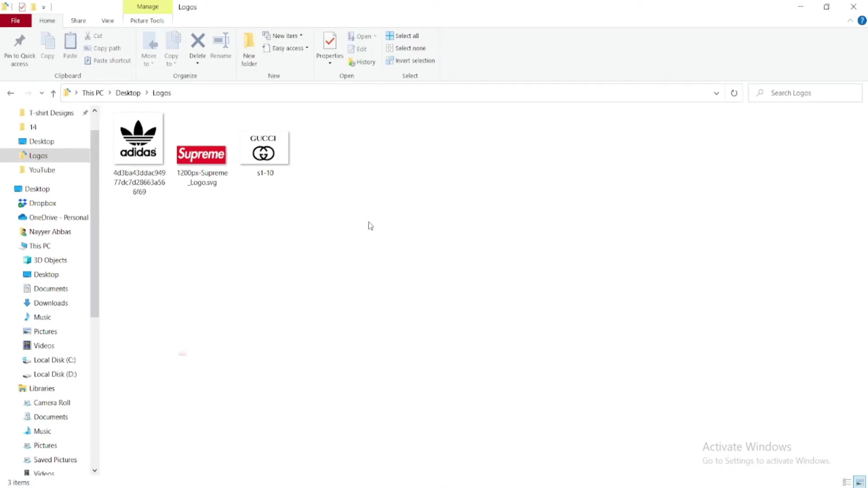This screenshot has width=868, height=488.
Task: Click This PC in address breadcrumb
Action: [93, 93]
